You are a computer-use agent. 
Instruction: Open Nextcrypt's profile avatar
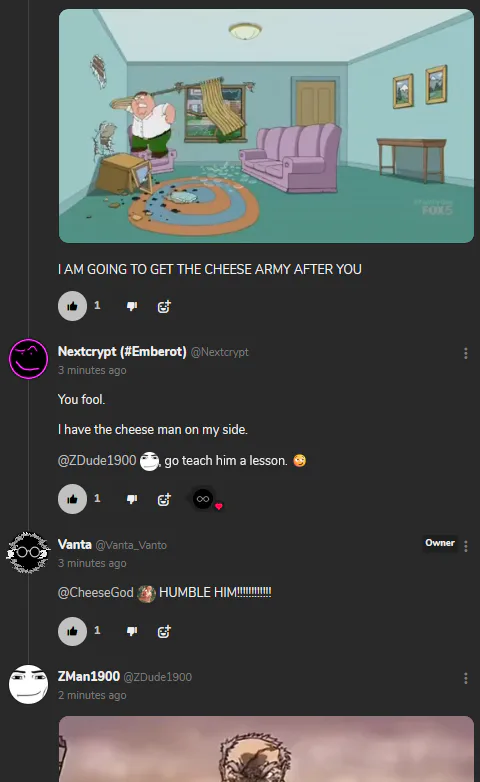tap(28, 359)
